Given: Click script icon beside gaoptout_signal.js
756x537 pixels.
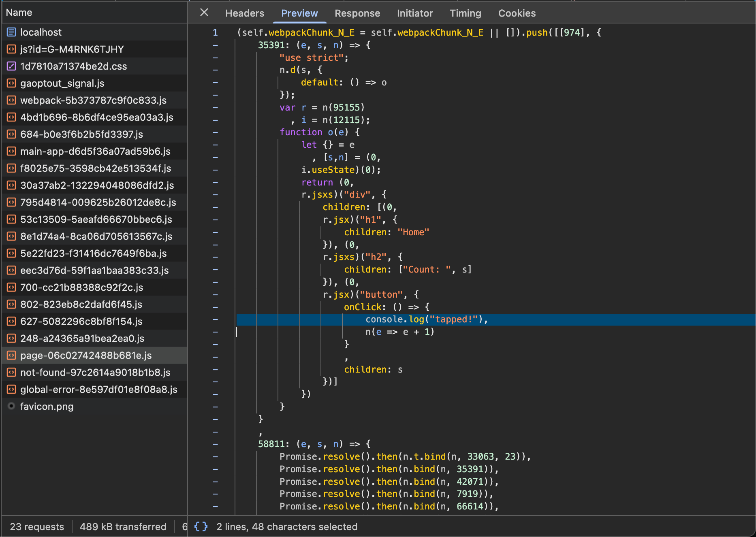Looking at the screenshot, I should [x=11, y=83].
